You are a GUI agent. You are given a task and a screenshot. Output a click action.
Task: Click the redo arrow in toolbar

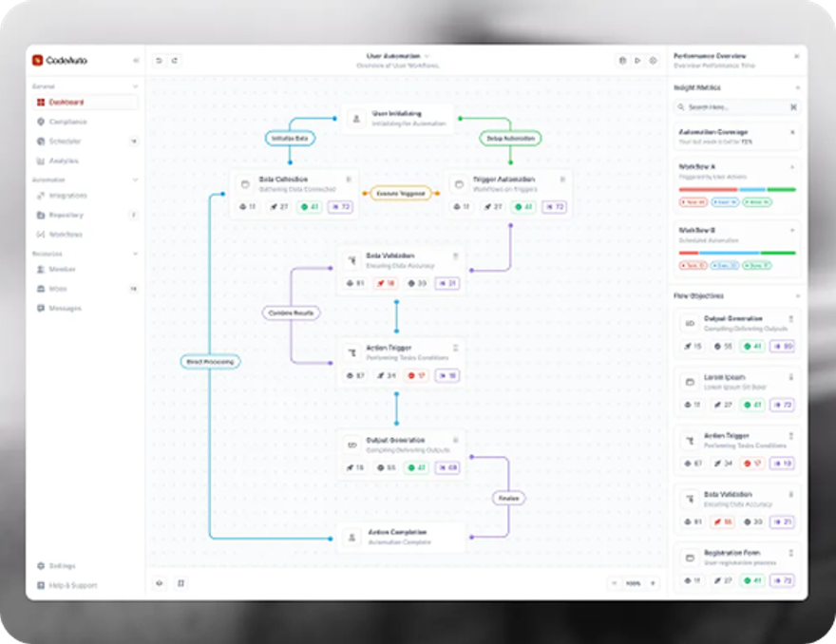[175, 60]
